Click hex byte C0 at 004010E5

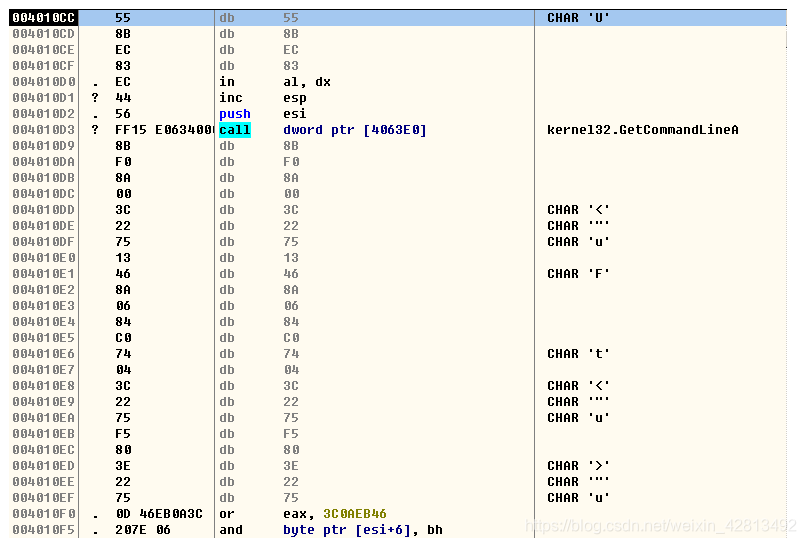123,338
